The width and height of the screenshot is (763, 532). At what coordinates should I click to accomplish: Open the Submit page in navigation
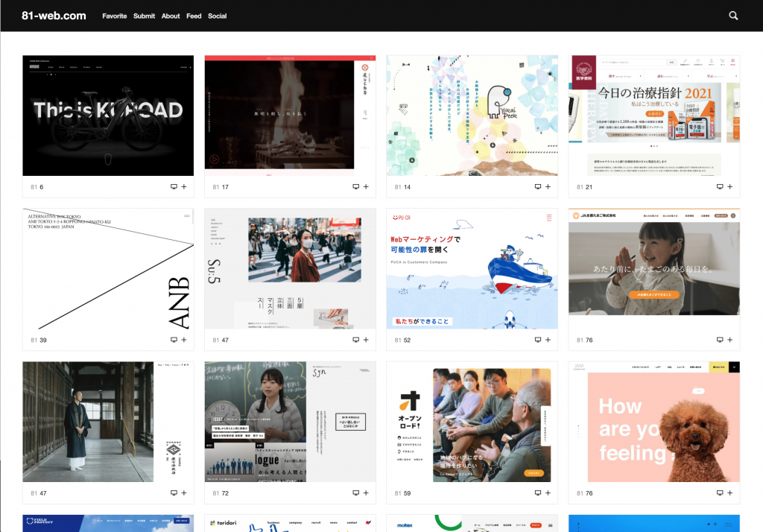point(144,16)
